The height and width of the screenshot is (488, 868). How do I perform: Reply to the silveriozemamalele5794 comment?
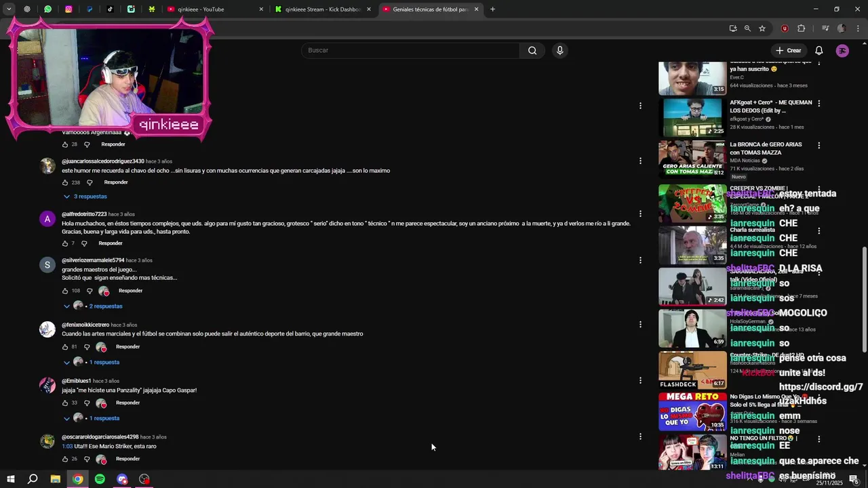[130, 291]
